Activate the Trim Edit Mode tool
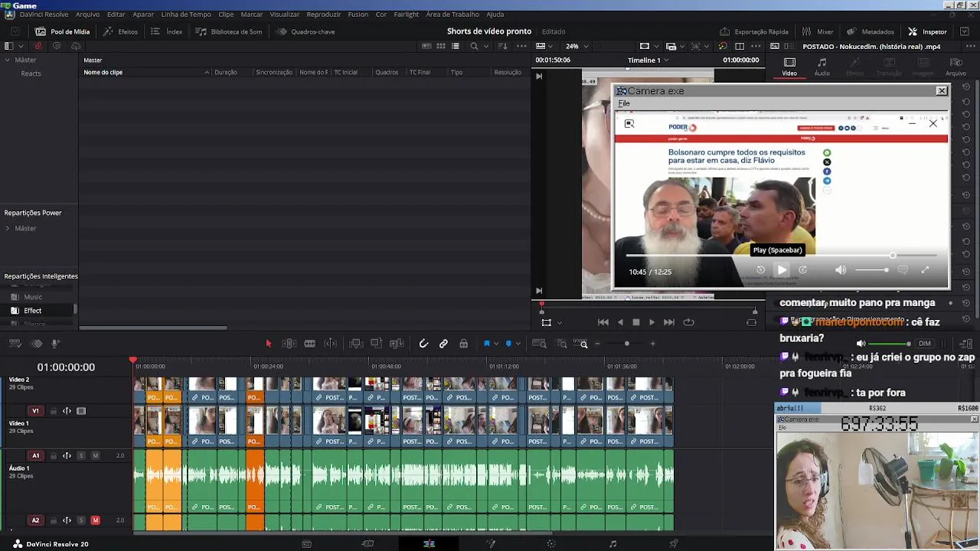The width and height of the screenshot is (980, 551). pos(289,344)
